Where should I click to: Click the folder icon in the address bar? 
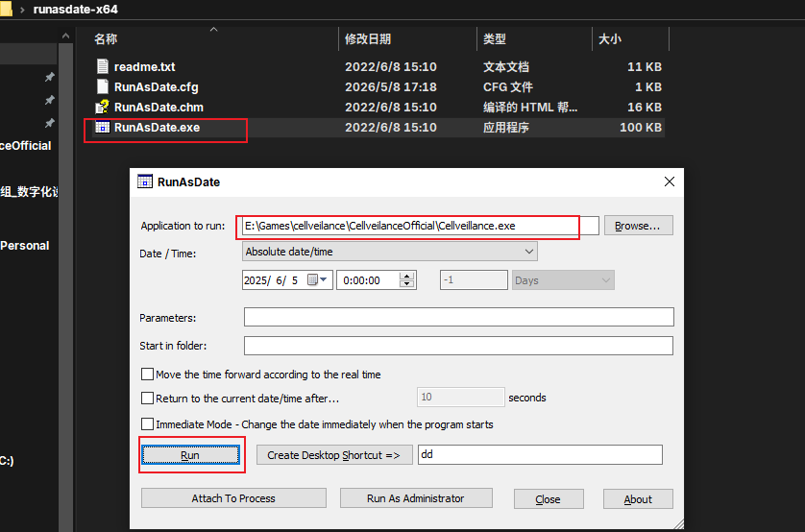6,9
